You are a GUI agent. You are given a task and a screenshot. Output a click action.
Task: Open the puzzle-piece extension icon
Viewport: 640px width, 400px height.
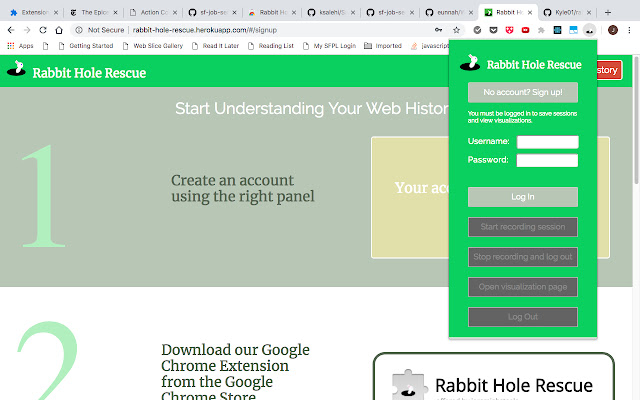tap(541, 30)
